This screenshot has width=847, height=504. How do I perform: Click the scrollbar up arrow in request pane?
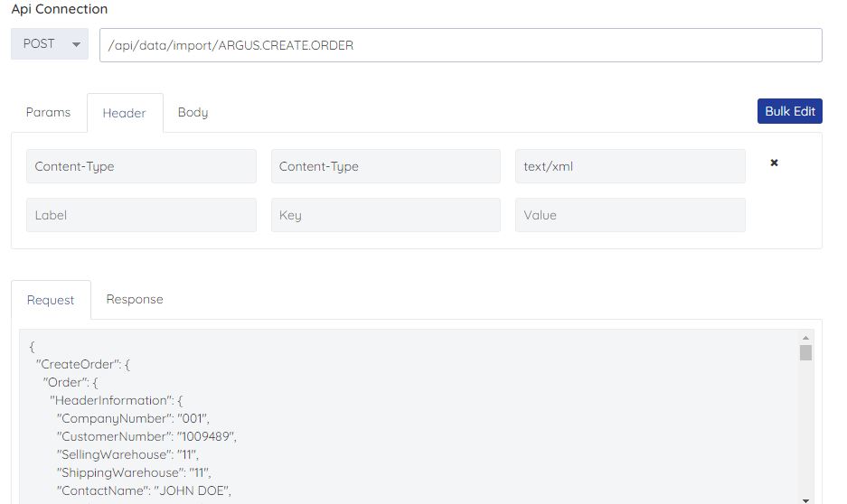(x=805, y=338)
